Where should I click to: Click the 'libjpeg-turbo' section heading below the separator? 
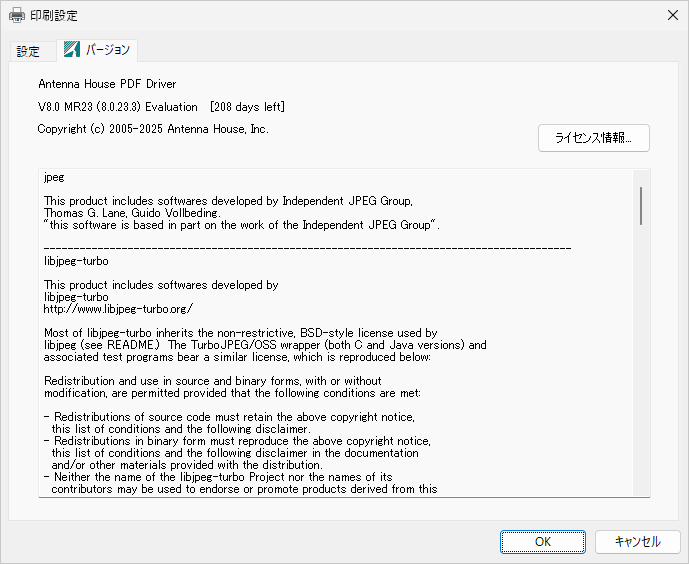tap(77, 261)
